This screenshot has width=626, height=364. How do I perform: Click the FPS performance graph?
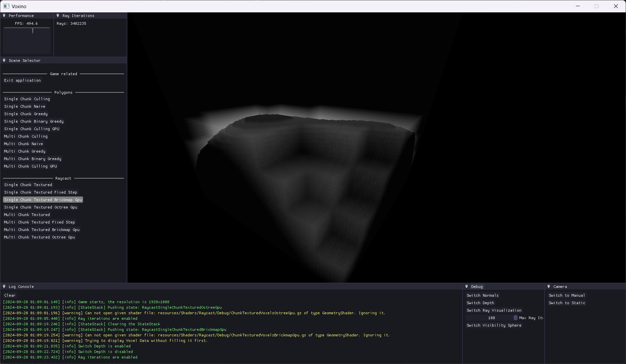click(27, 40)
